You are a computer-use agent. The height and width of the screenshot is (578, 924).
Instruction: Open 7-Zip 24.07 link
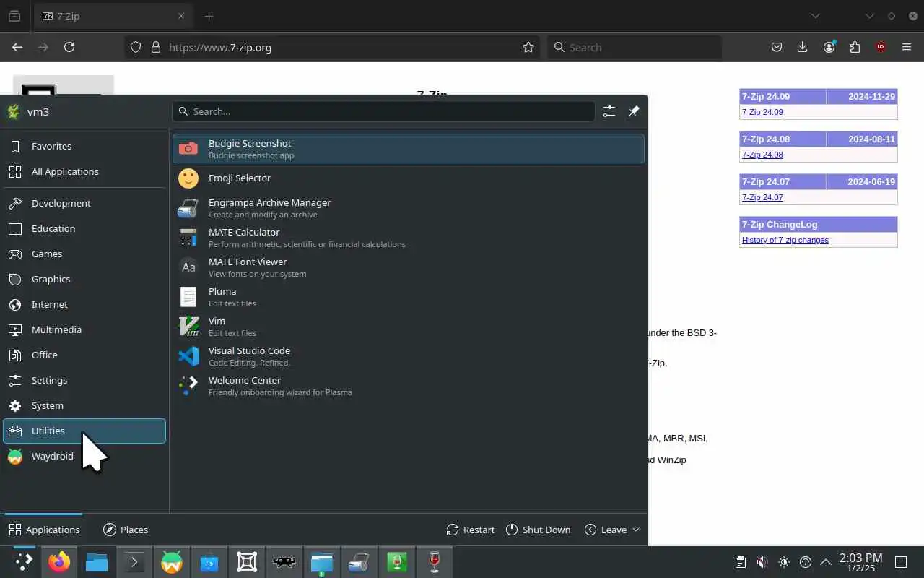(x=762, y=197)
